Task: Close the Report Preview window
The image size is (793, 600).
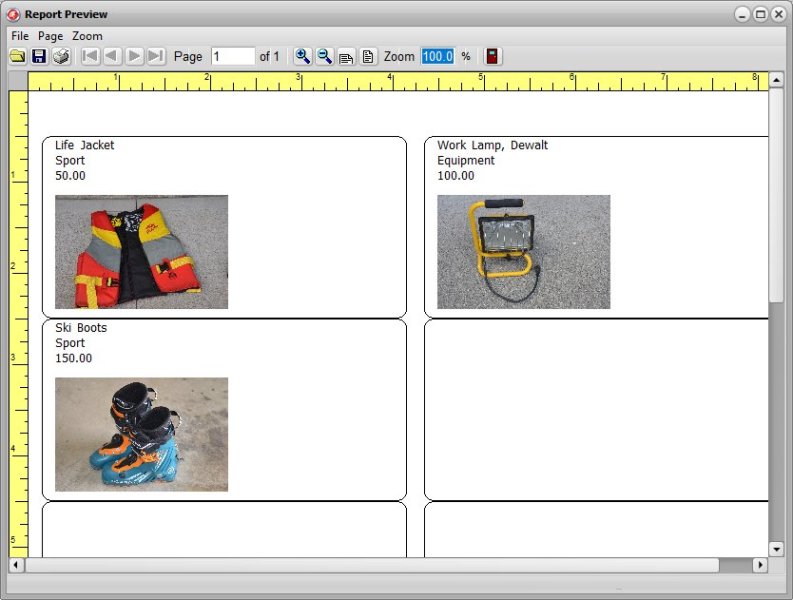Action: coord(778,14)
